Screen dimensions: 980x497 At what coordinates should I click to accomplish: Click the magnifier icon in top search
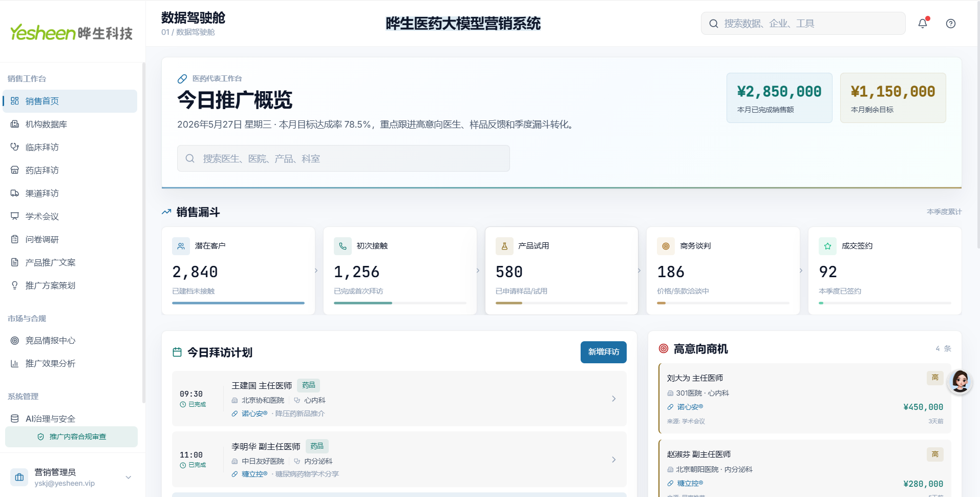coord(713,24)
